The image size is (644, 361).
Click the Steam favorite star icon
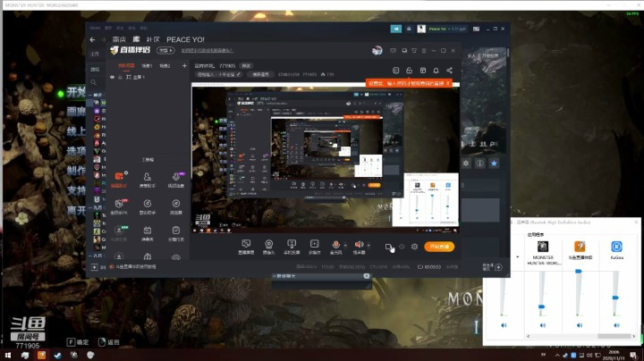pos(494,164)
